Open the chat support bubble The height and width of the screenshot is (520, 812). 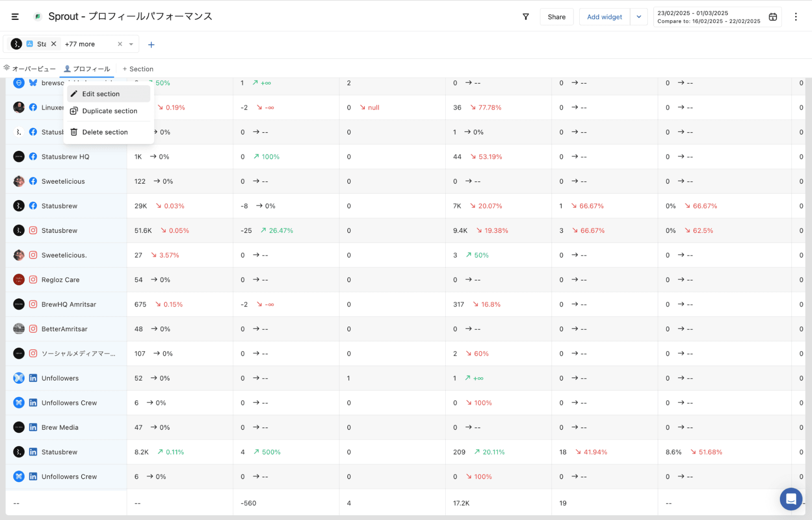pyautogui.click(x=790, y=498)
